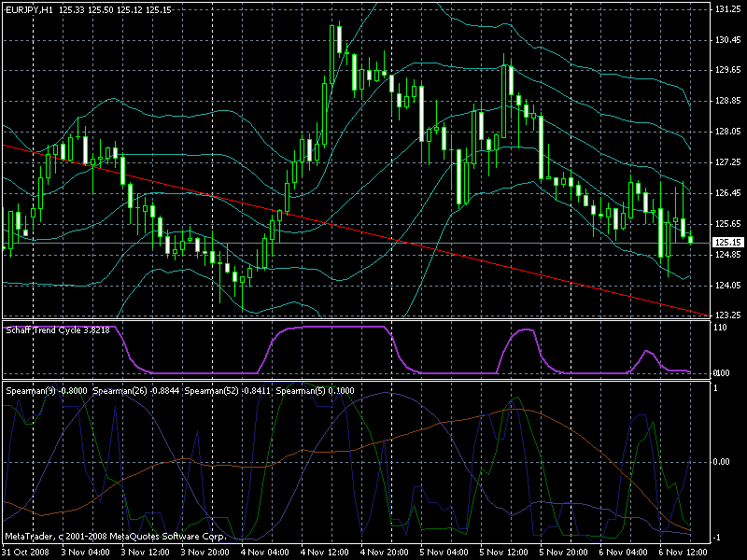Click the 3 Nov 12:00 time label
The width and height of the screenshot is (747, 560).
pyautogui.click(x=146, y=553)
